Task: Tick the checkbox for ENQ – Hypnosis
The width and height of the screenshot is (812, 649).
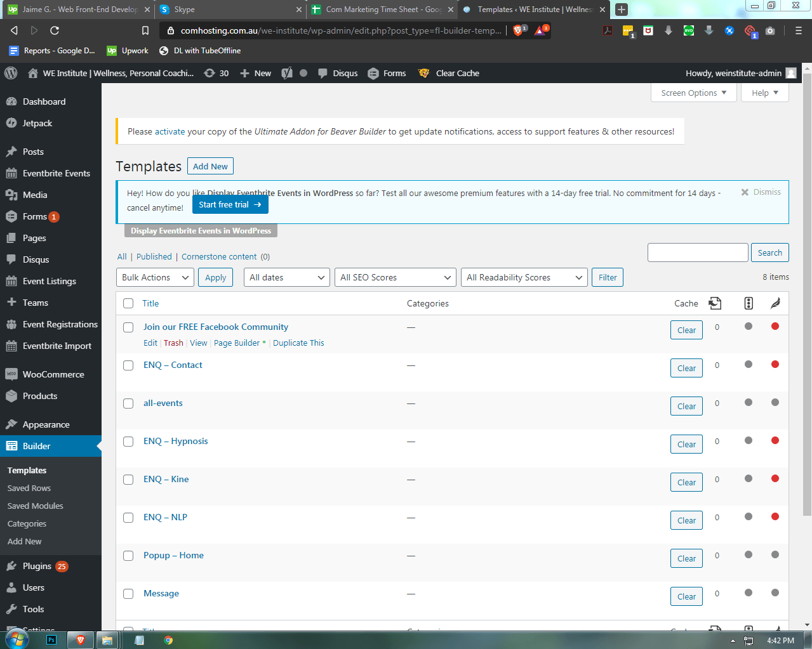Action: (128, 442)
